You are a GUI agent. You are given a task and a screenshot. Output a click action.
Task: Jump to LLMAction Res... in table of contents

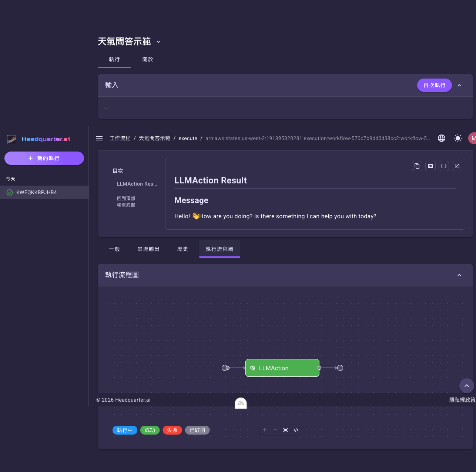(137, 184)
